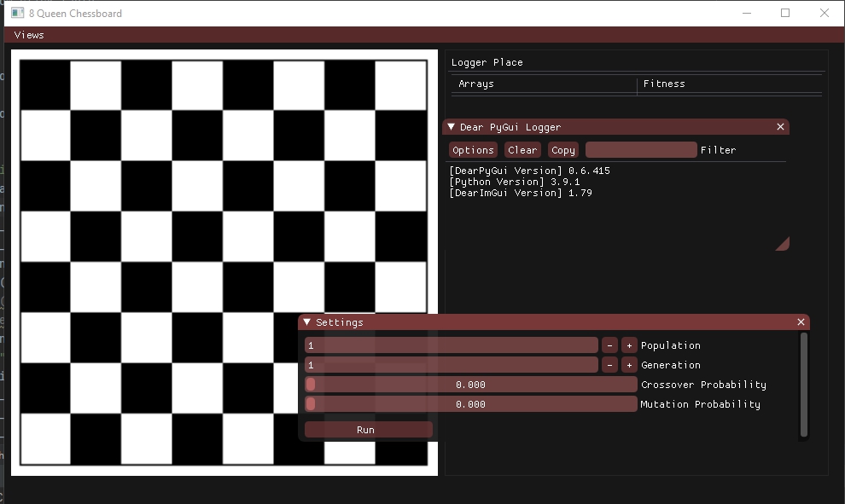Screen dimensions: 845x504
Task: Increase Generation with plus button
Action: click(x=629, y=365)
